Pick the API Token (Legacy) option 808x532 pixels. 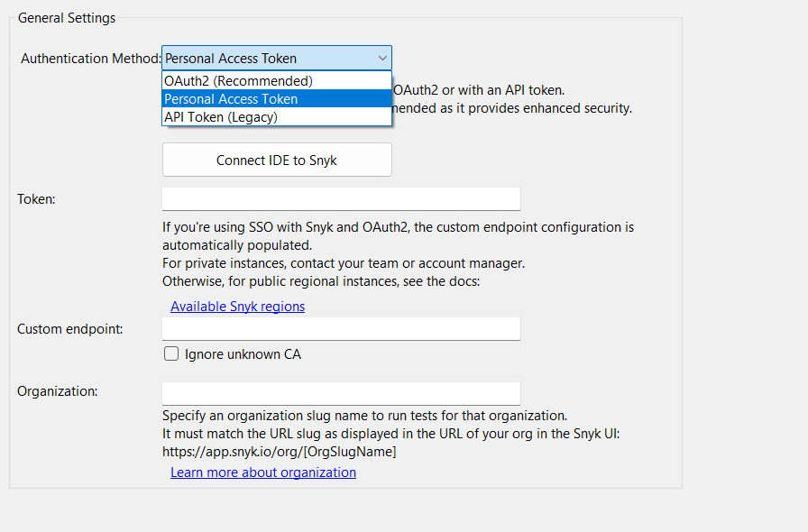221,117
